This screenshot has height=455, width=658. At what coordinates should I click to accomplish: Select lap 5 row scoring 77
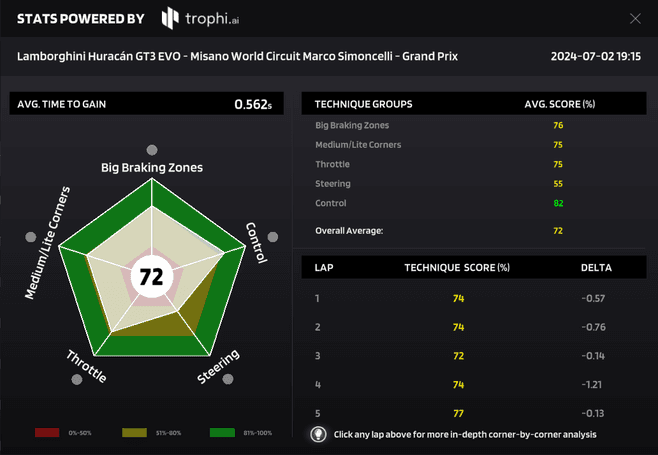(473, 413)
